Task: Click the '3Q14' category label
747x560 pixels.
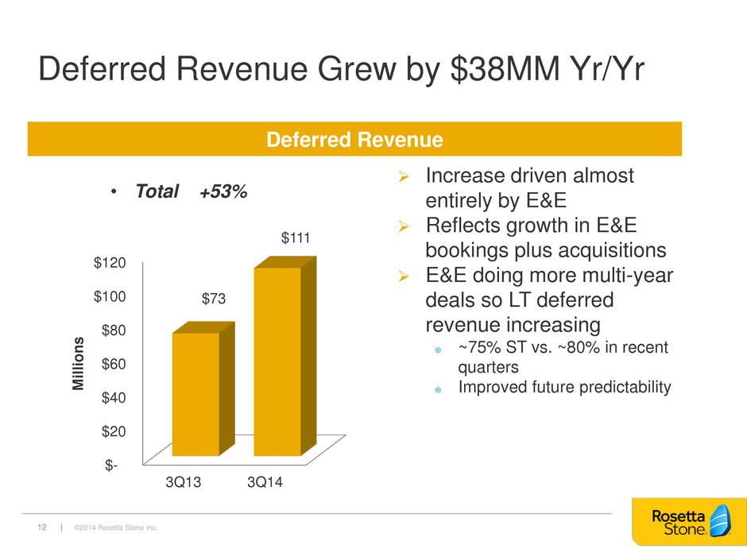Action: [265, 482]
